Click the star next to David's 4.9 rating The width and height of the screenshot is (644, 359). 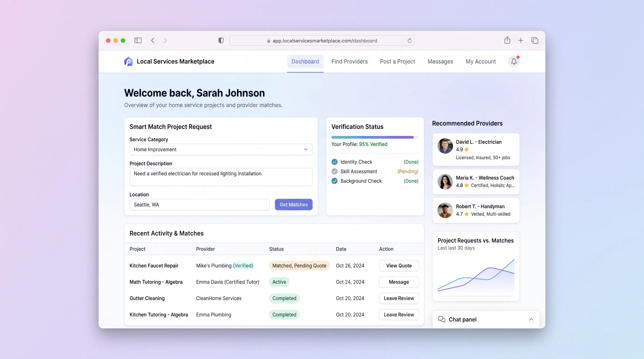click(x=466, y=149)
